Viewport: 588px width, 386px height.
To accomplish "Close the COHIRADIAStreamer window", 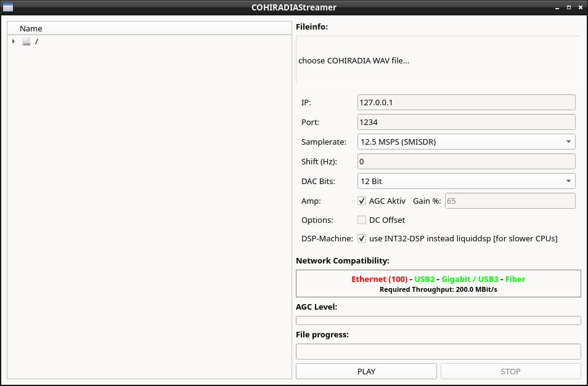I will 580,7.
